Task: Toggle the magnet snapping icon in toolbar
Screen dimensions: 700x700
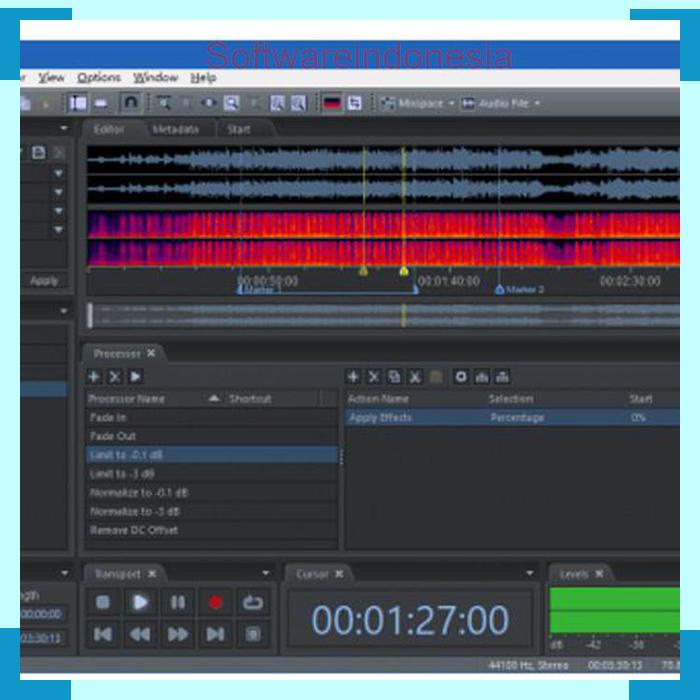Action: point(130,103)
